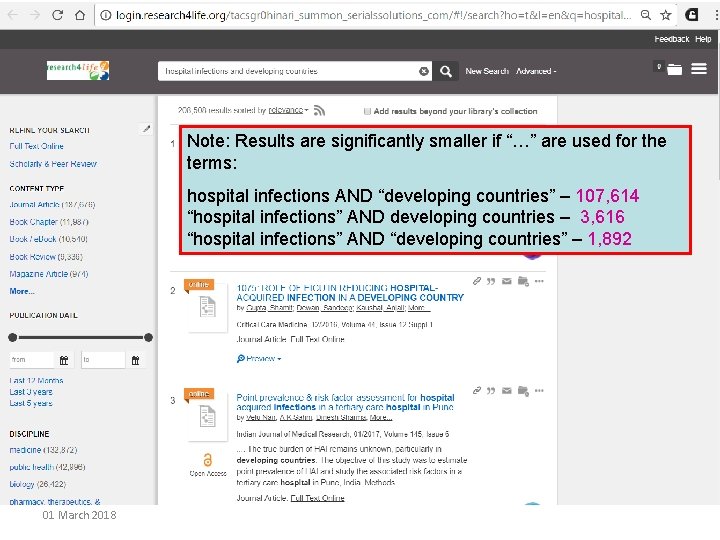
Task: Click the browser back arrow
Action: click(x=13, y=15)
